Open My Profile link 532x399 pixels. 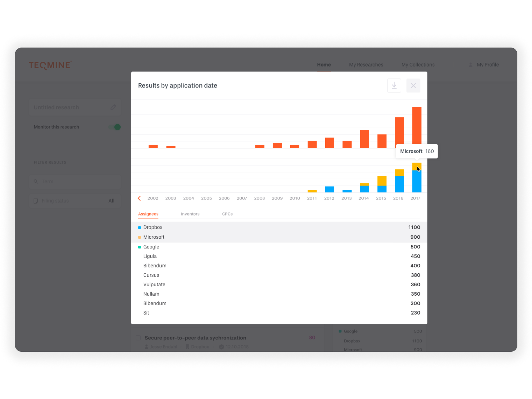(x=488, y=65)
